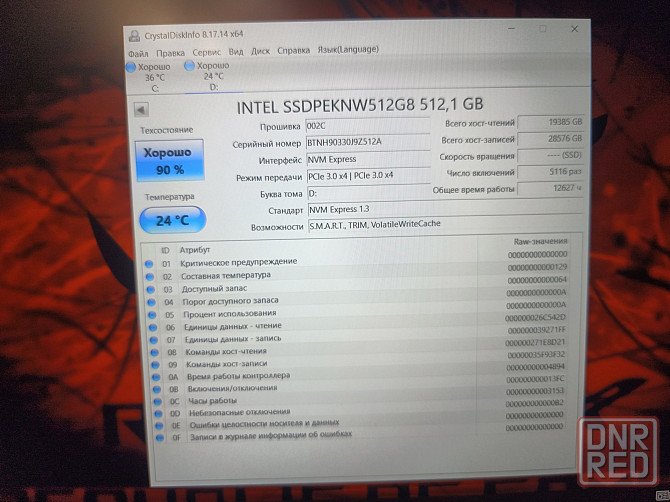Select the Порог доступного запаса attribute row

pyautogui.click(x=359, y=298)
